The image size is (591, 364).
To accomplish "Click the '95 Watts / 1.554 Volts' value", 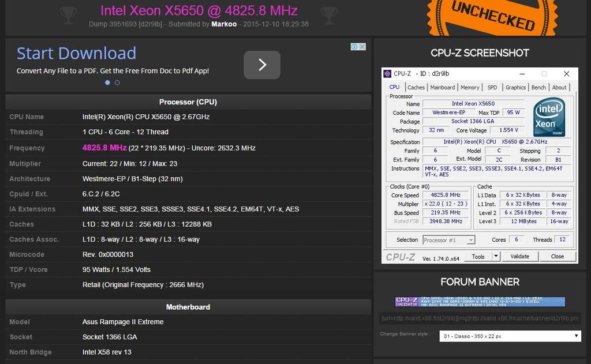I will (x=117, y=269).
